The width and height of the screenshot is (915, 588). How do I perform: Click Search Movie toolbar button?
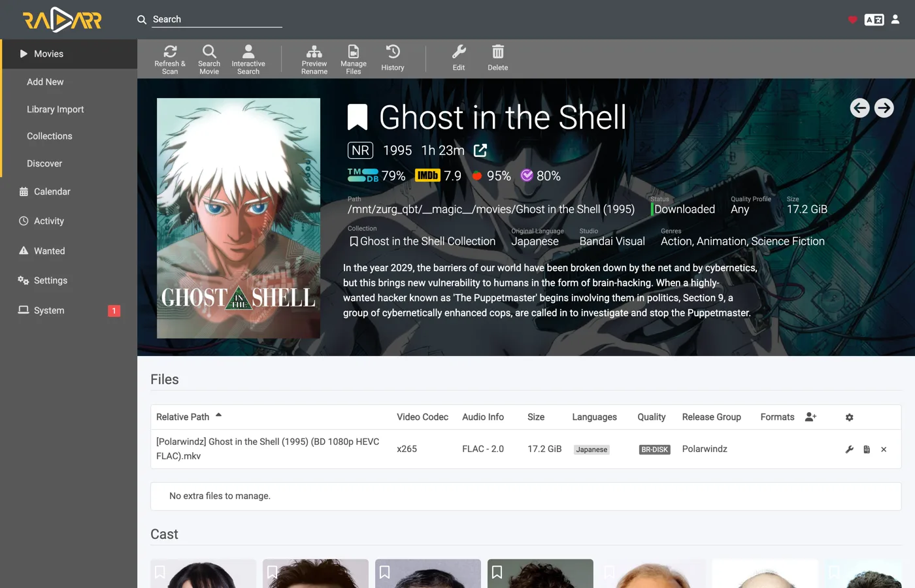[x=209, y=59]
